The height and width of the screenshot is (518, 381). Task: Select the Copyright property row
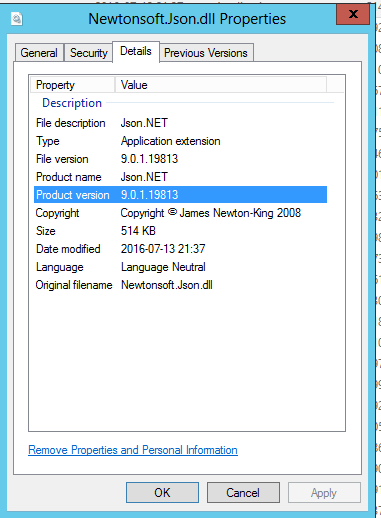point(180,213)
